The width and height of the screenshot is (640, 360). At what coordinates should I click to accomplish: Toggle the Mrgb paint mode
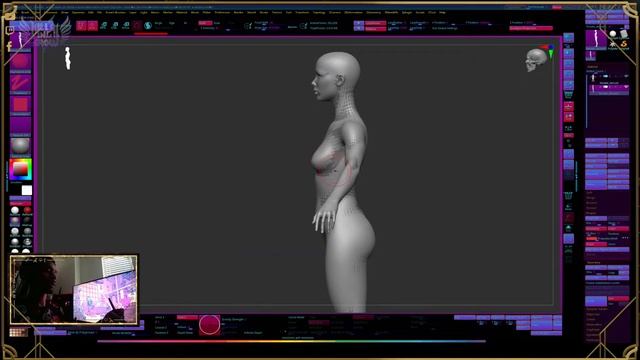tap(158, 23)
